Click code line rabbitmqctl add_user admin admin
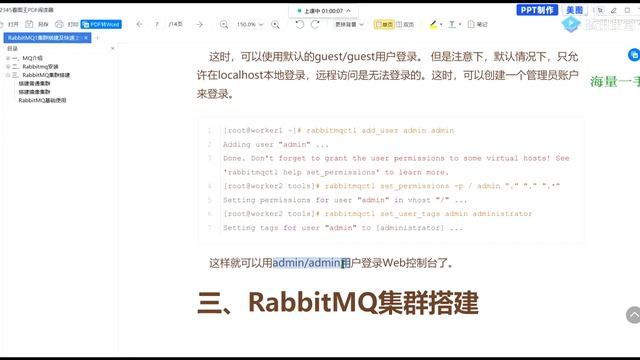 point(338,131)
